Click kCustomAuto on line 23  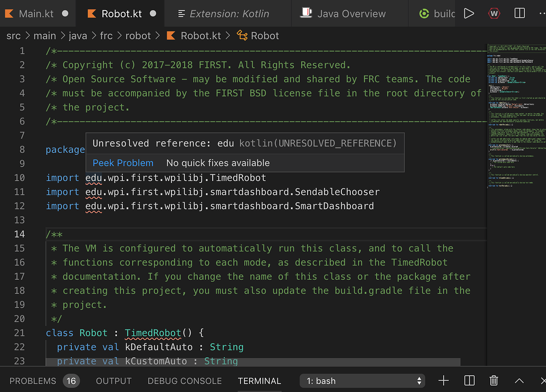click(156, 361)
